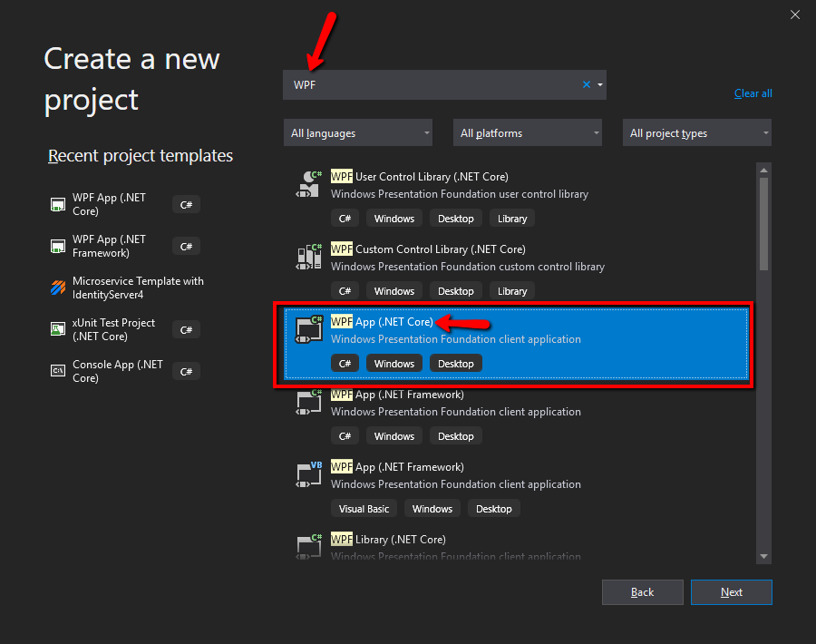This screenshot has height=644, width=816.
Task: Click Library tag of Custom Control Library
Action: (x=512, y=291)
